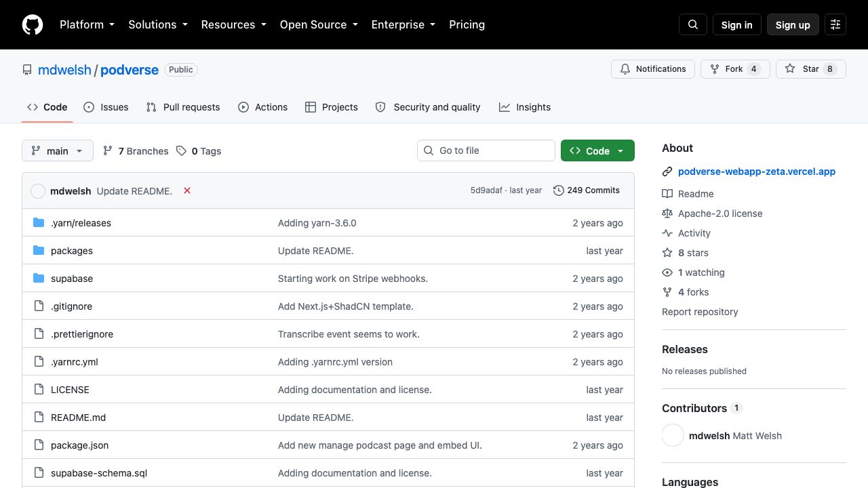The height and width of the screenshot is (488, 868).
Task: Click the .prettierignore file icon
Action: pyautogui.click(x=39, y=334)
